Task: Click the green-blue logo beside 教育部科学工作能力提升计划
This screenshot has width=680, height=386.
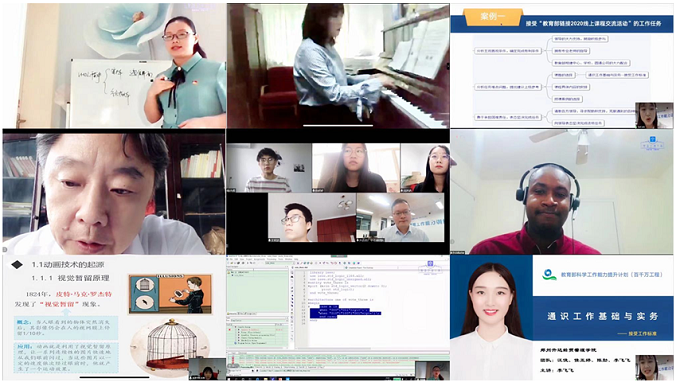Action: pyautogui.click(x=549, y=275)
